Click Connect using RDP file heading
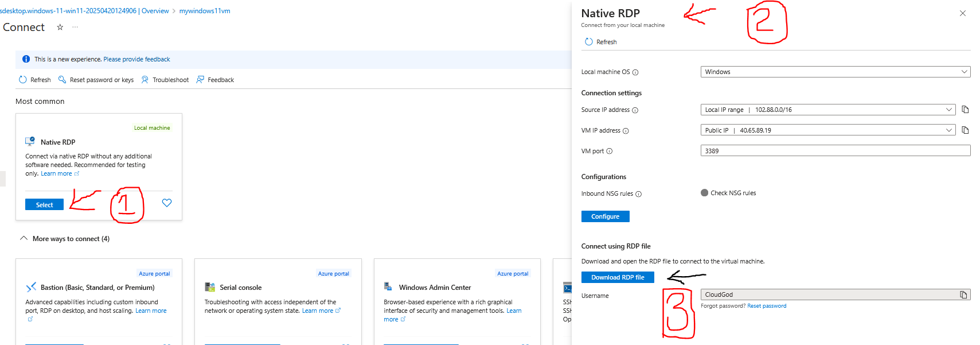Screen dimensions: 980x345 pos(616,246)
